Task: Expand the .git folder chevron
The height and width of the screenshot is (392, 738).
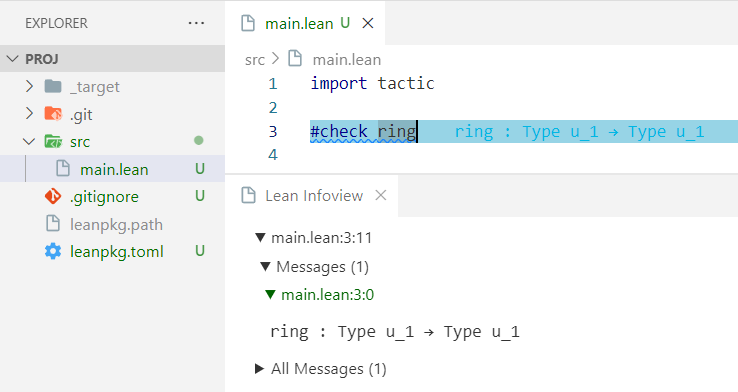Action: [x=29, y=113]
